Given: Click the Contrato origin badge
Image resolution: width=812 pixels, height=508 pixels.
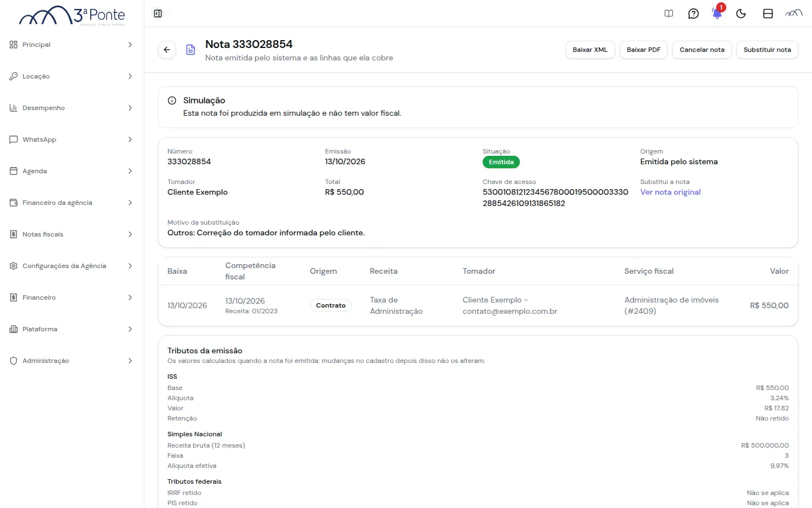Looking at the screenshot, I should [x=330, y=305].
